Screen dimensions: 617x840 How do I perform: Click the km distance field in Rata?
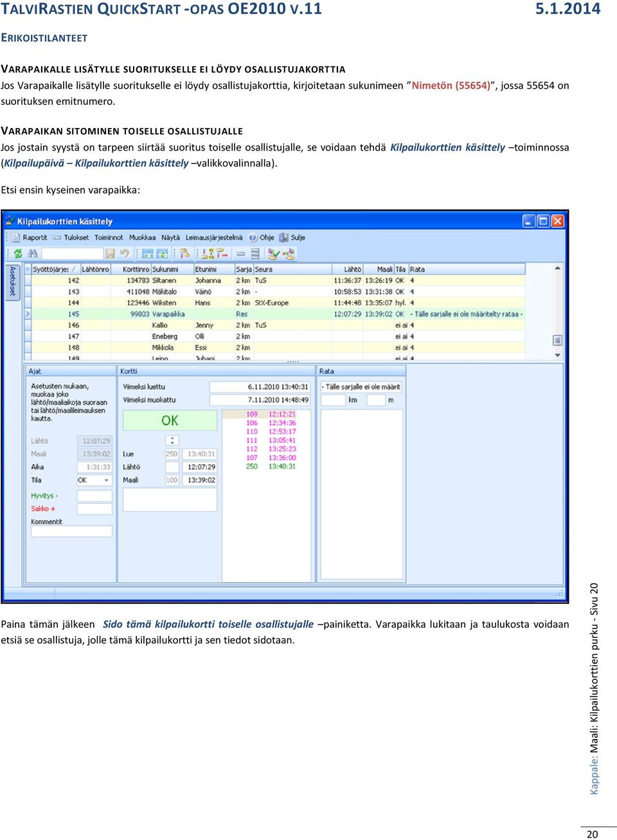pos(333,400)
